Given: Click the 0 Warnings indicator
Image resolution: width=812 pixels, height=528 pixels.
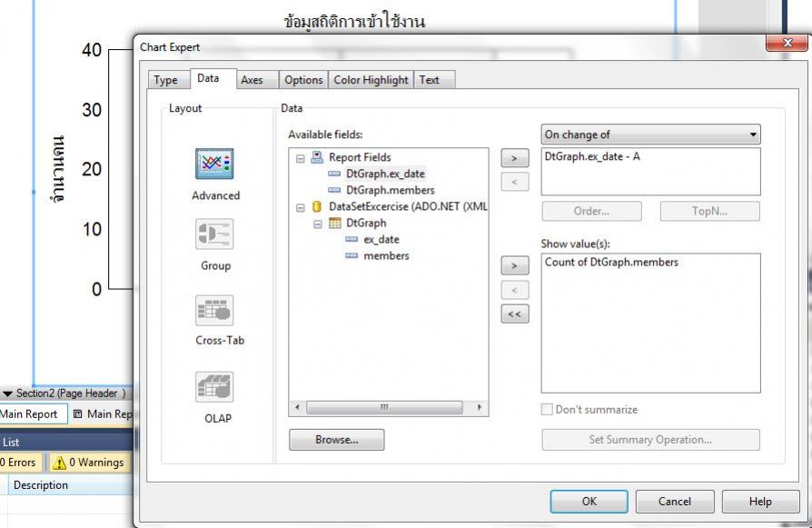Looking at the screenshot, I should (90, 463).
